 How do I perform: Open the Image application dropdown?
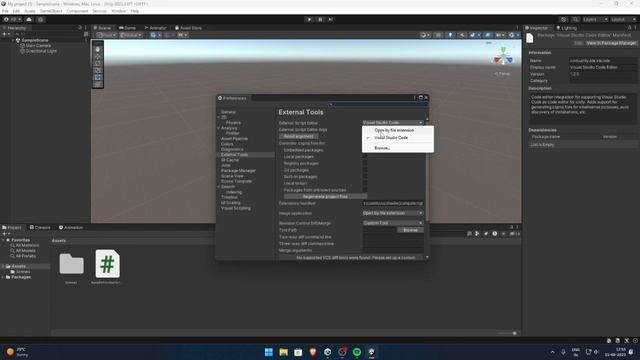pos(392,213)
